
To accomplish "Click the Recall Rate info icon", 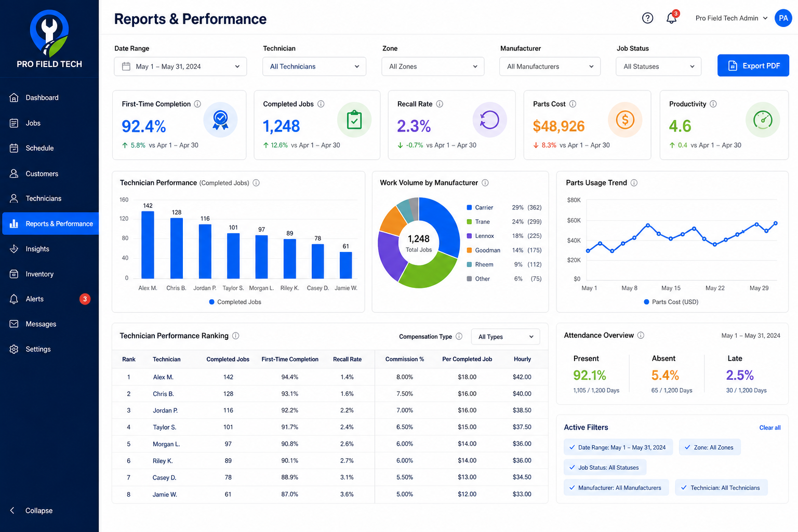I will pos(440,104).
